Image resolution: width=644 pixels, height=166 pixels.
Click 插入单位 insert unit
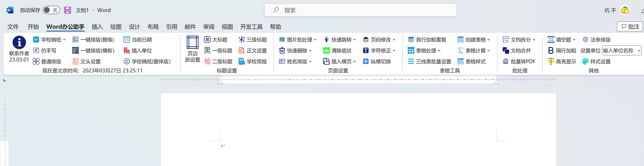point(137,51)
